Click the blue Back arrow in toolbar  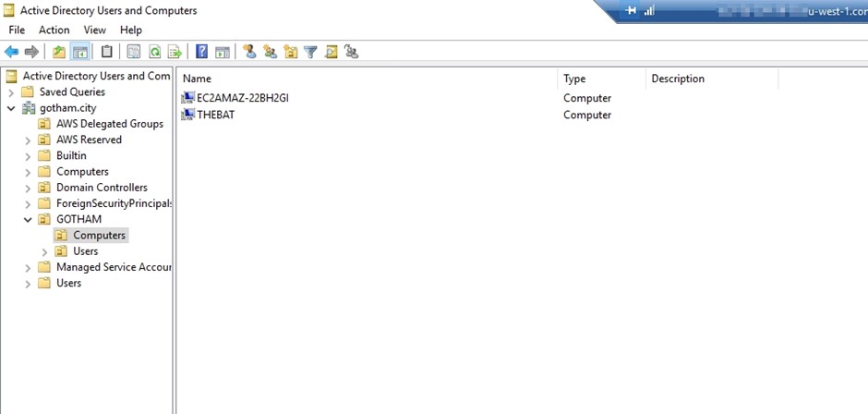11,52
